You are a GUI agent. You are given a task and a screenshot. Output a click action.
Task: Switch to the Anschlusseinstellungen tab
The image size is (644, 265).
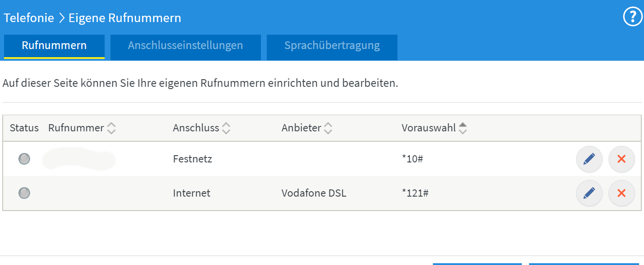pos(185,46)
